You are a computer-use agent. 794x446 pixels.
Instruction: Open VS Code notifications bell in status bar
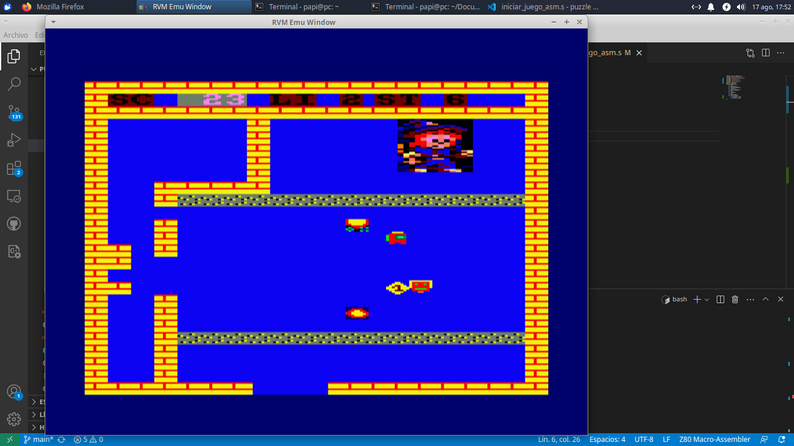point(782,439)
